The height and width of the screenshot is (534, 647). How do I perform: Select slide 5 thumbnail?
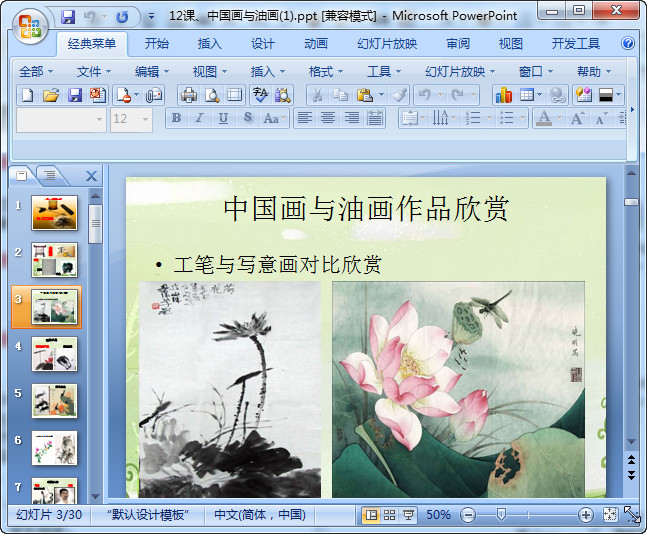(x=54, y=401)
